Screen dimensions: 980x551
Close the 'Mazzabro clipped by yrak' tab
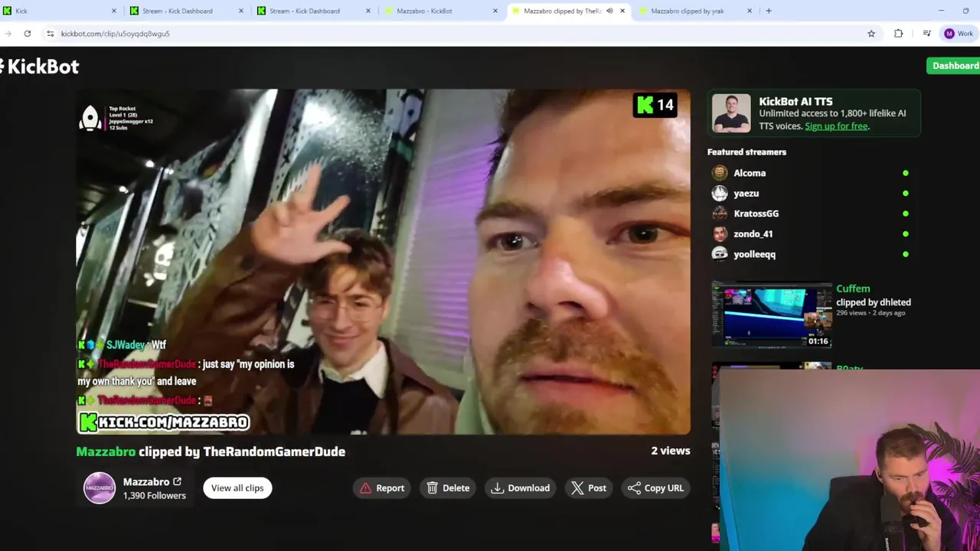[750, 11]
